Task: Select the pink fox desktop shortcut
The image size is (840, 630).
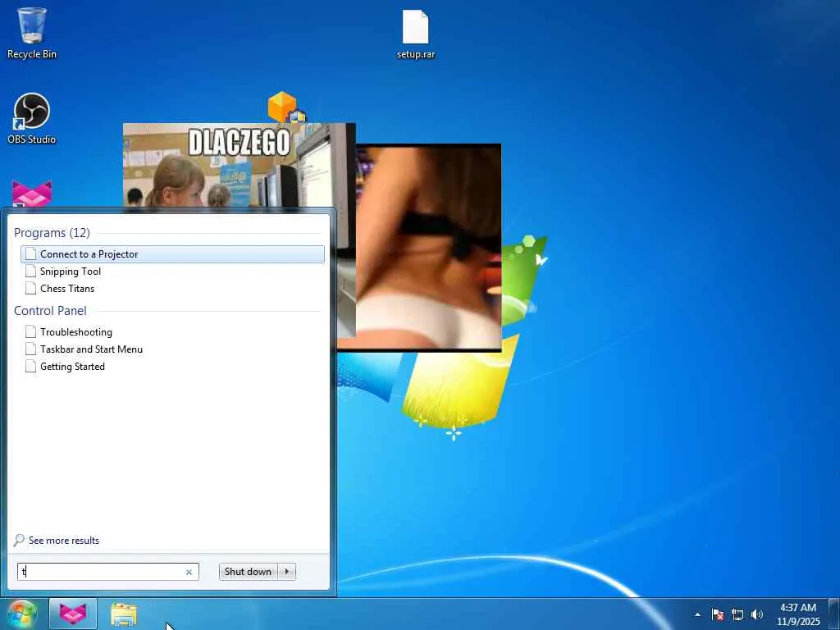Action: point(32,194)
